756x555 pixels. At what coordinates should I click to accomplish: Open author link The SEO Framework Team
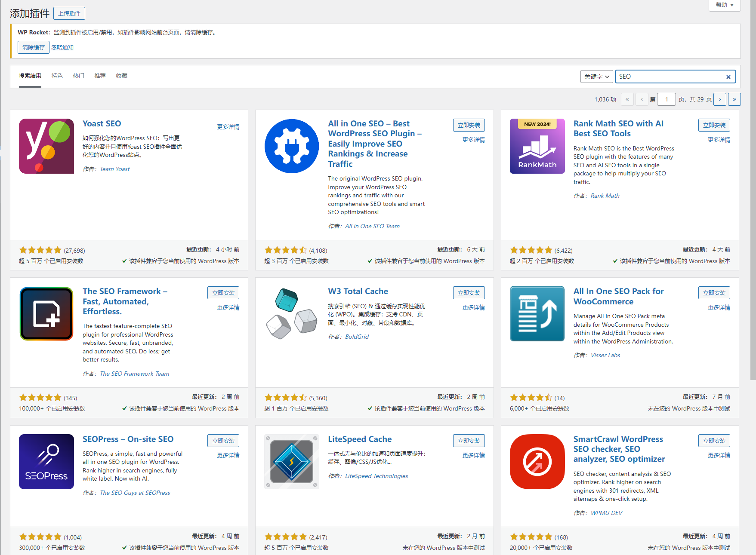134,374
